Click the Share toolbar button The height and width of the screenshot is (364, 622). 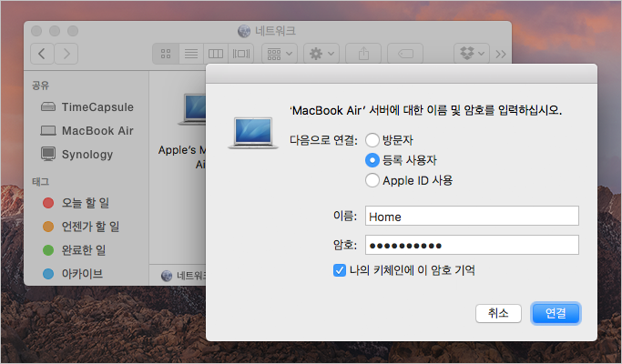[363, 54]
